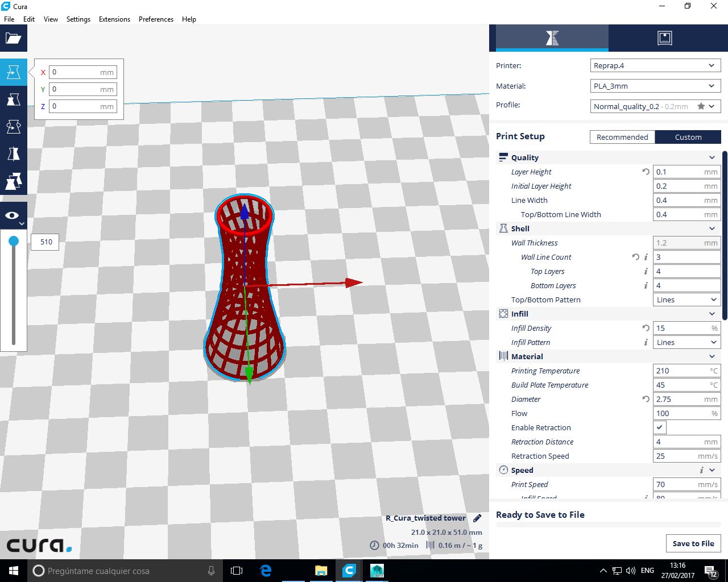
Task: Collapse the Shell section
Action: point(712,228)
